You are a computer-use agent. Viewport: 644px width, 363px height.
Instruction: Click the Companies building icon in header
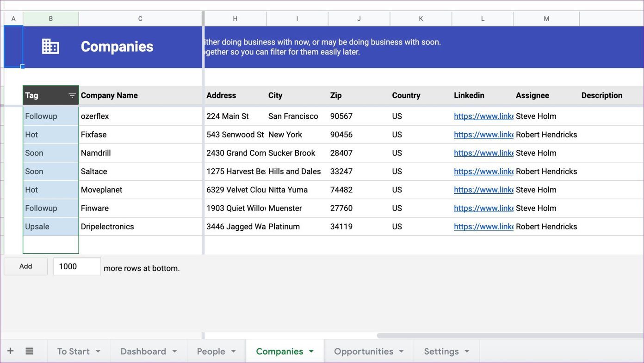coord(50,46)
